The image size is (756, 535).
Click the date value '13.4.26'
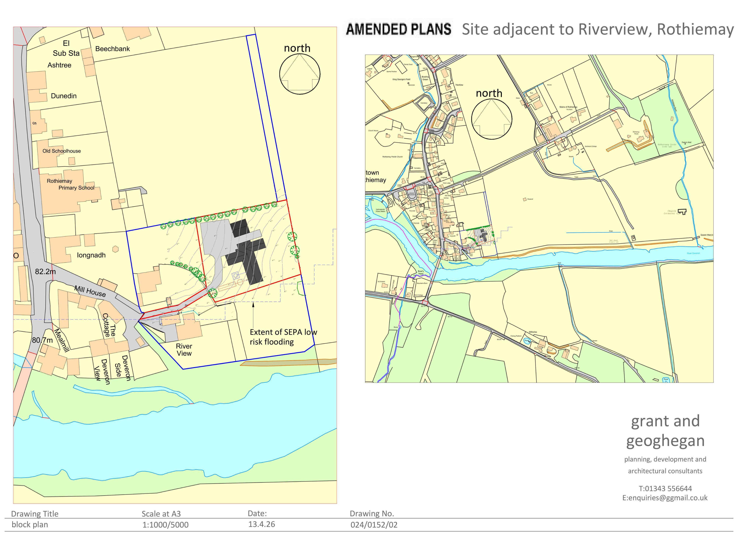pos(261,524)
